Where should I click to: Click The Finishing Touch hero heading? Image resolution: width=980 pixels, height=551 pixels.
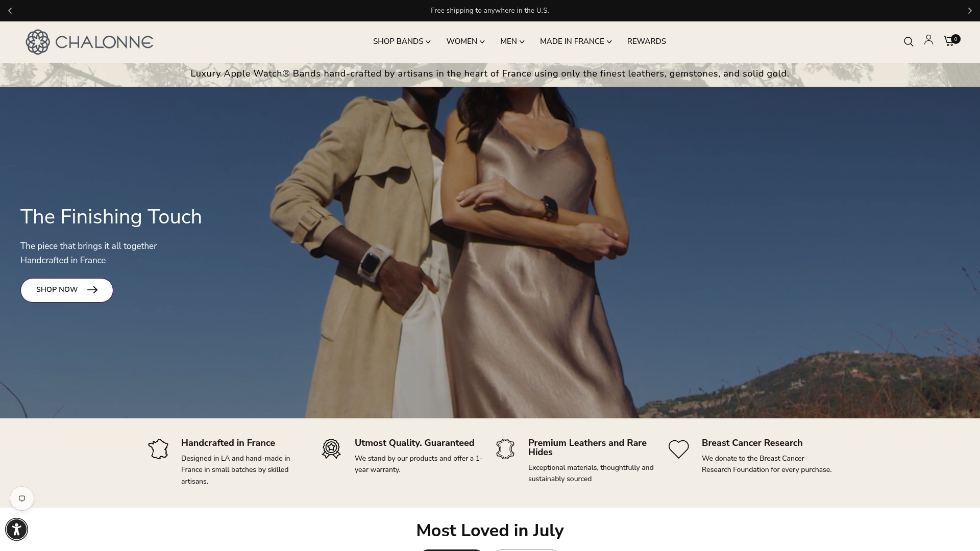111,217
